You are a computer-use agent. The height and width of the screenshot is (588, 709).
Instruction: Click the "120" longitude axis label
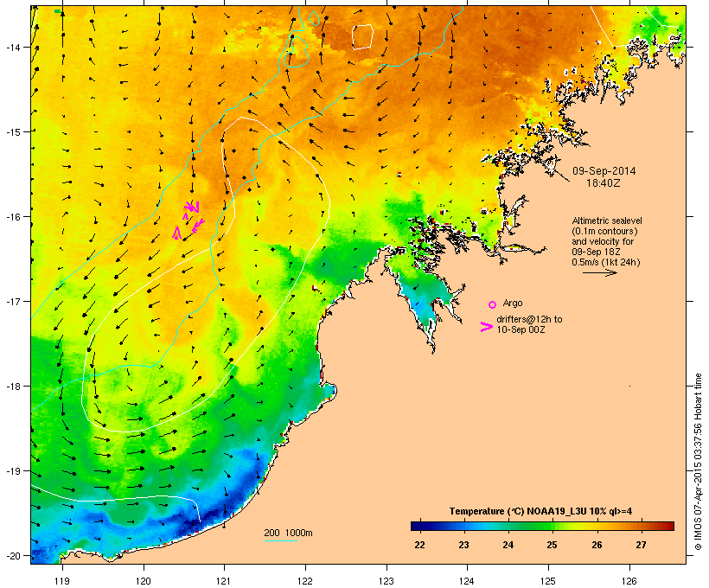pos(144,581)
